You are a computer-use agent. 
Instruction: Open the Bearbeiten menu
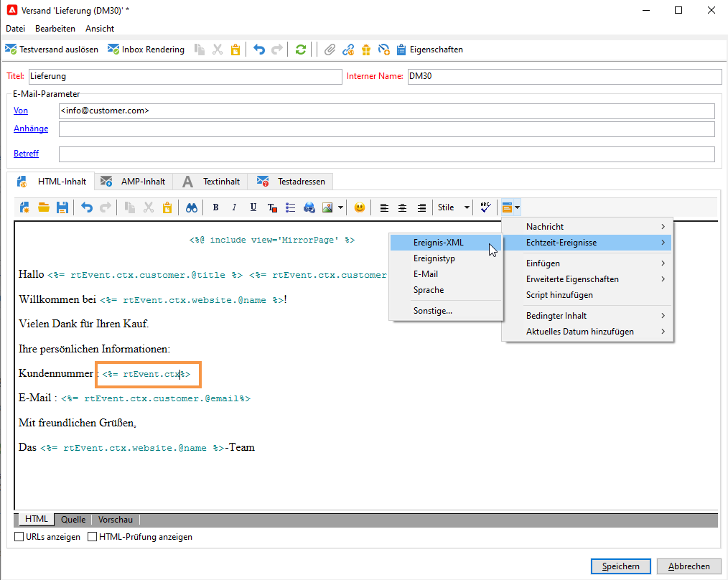click(x=55, y=28)
